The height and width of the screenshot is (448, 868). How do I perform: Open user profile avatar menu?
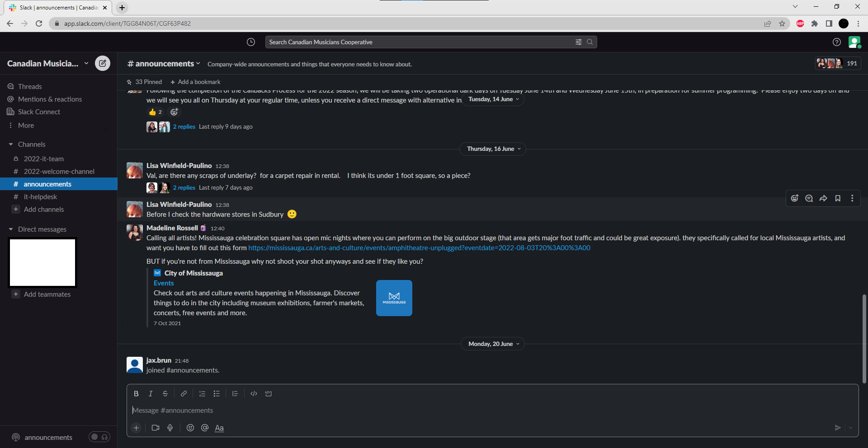(x=854, y=42)
